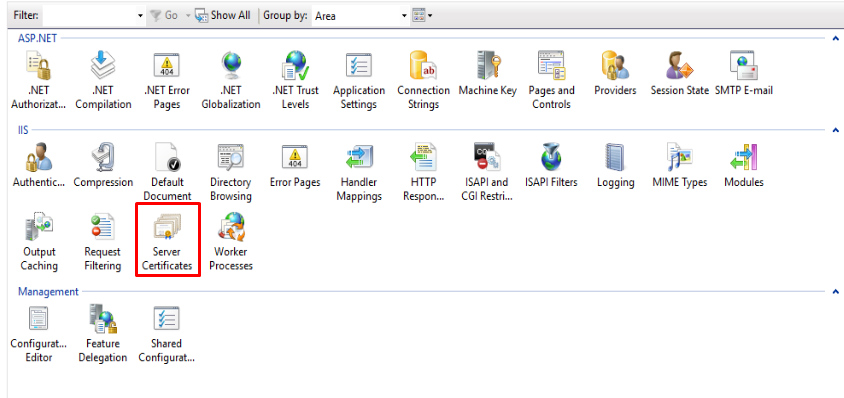Open Output Caching feature
The height and width of the screenshot is (398, 844).
click(39, 242)
